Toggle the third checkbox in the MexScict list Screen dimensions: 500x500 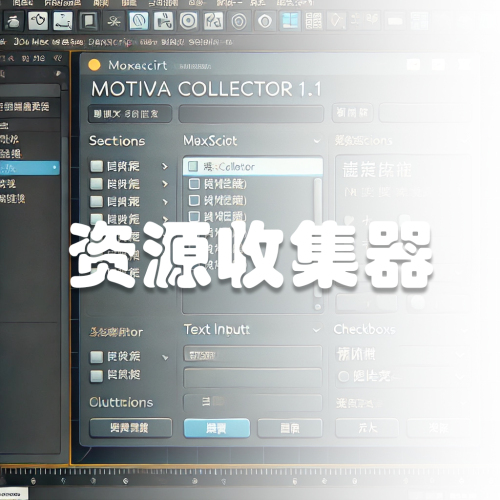(194, 200)
